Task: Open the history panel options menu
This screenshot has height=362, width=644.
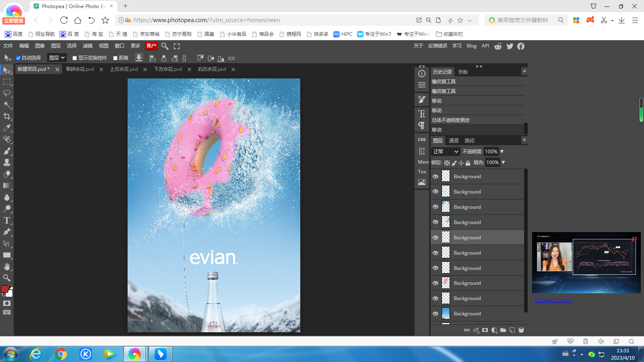Action: click(524, 71)
